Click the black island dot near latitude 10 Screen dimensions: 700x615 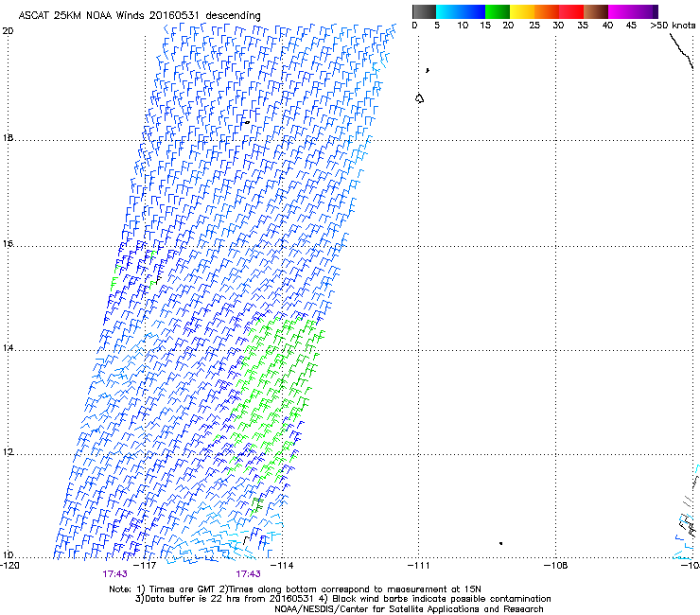coord(501,543)
